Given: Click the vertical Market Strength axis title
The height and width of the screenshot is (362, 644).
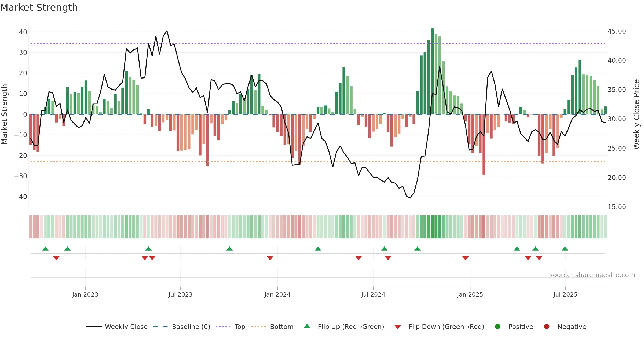Looking at the screenshot, I should coord(4,114).
